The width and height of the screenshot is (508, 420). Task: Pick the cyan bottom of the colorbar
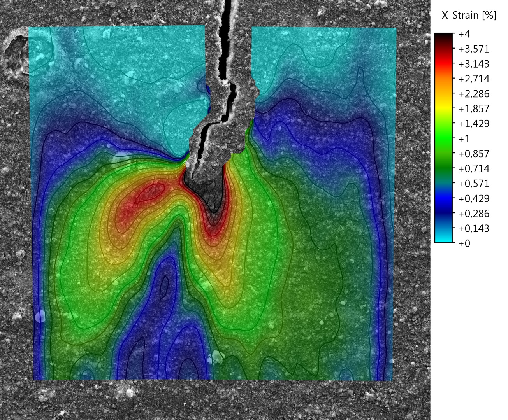point(444,238)
